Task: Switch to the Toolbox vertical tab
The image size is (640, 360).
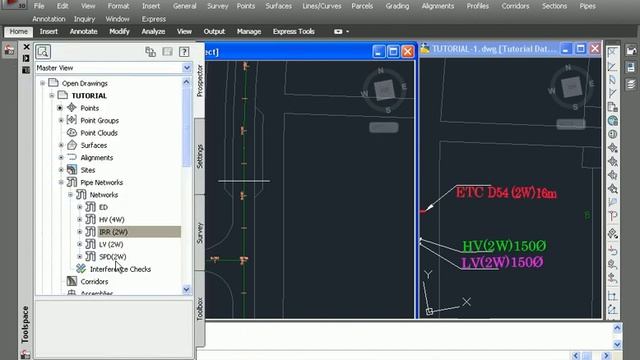Action: (x=200, y=308)
